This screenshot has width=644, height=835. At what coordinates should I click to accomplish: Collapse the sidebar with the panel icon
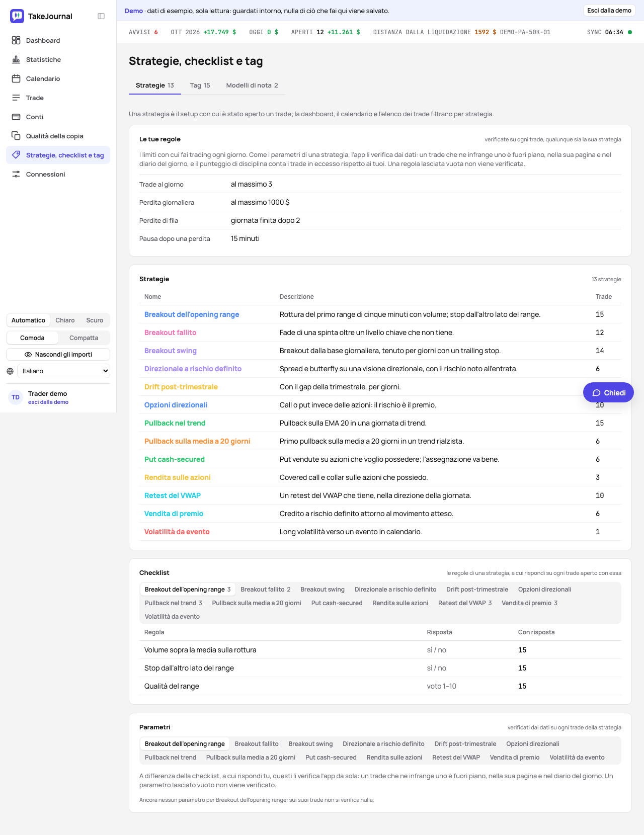[x=101, y=16]
